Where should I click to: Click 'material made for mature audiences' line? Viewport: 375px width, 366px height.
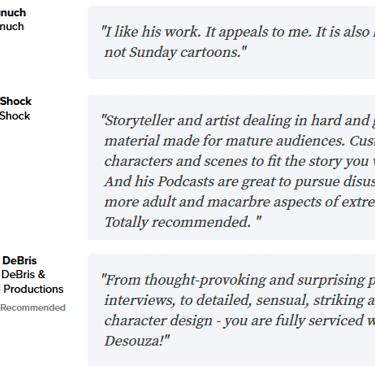[x=239, y=141]
